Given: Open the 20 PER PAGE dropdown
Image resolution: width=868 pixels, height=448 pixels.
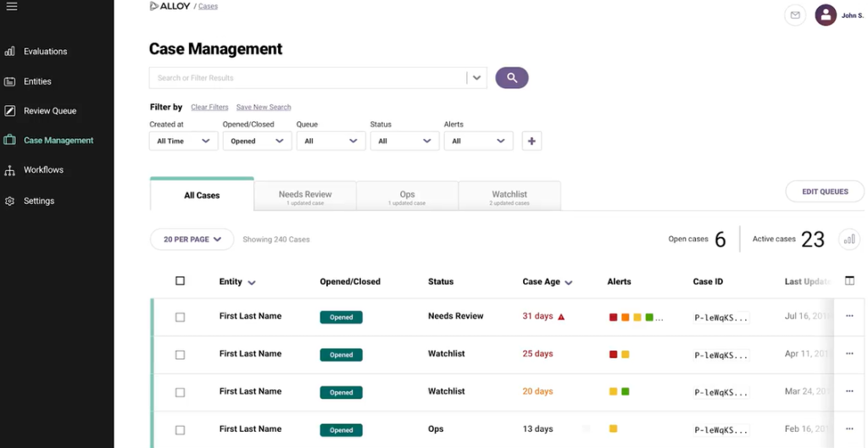Looking at the screenshot, I should click(192, 240).
